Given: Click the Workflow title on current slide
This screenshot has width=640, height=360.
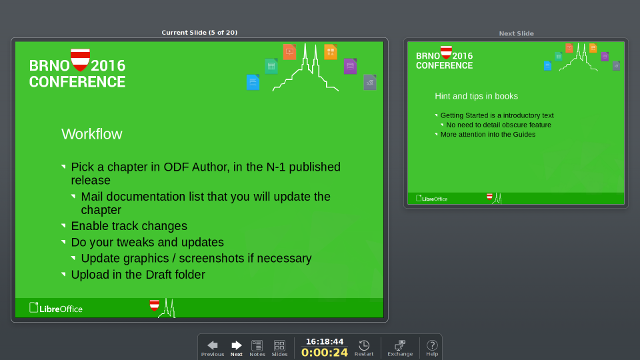Looking at the screenshot, I should [92, 134].
